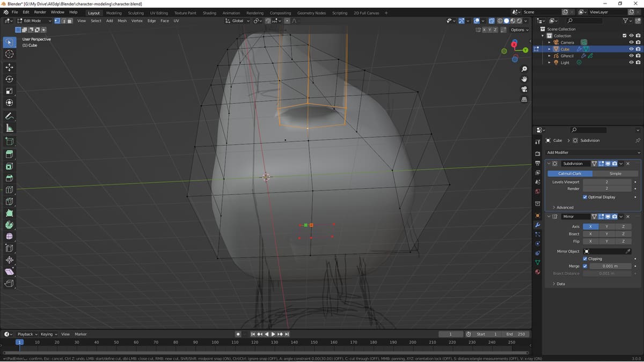Click the Merge distance 0.001 m field
The image size is (644, 362).
pos(610,266)
